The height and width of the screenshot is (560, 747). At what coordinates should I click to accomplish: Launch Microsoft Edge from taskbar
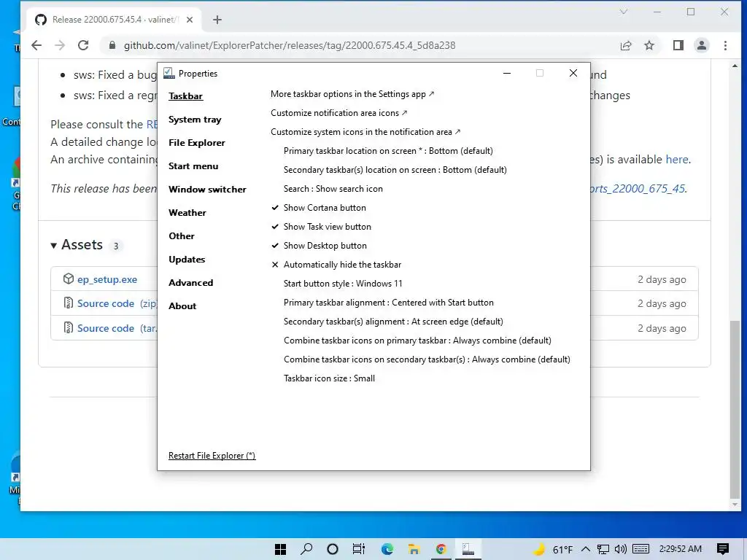click(x=387, y=549)
